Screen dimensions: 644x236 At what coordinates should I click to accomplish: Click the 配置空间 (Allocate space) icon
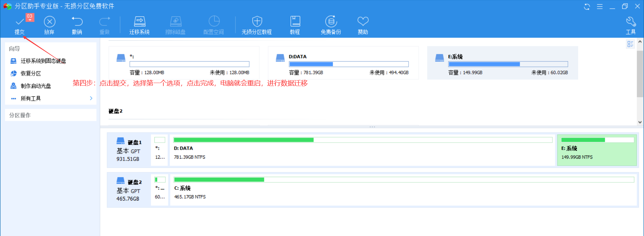click(x=214, y=21)
